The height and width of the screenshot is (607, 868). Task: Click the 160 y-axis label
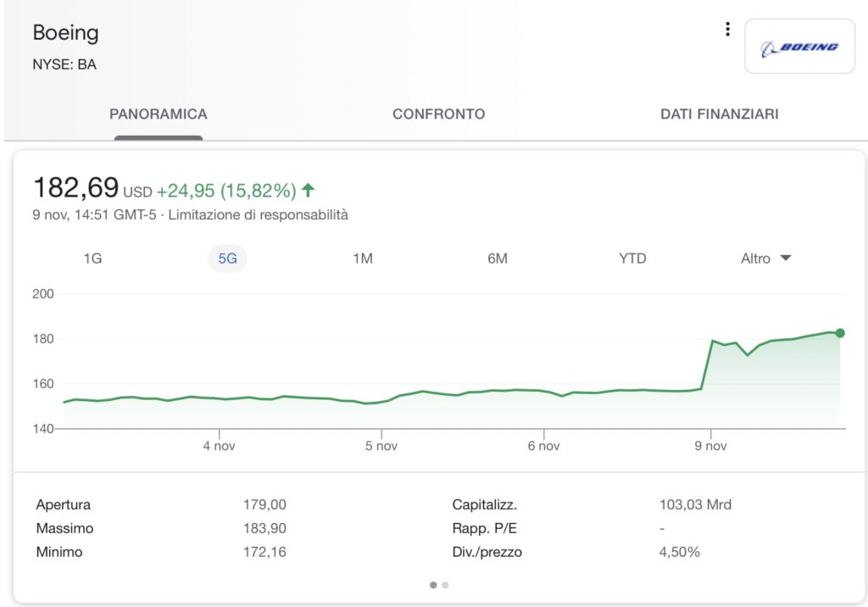(x=43, y=384)
